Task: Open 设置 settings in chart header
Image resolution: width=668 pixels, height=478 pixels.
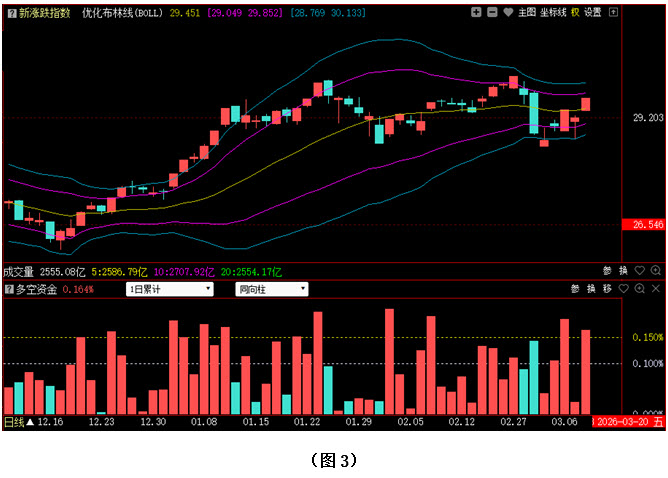Action: pos(593,13)
